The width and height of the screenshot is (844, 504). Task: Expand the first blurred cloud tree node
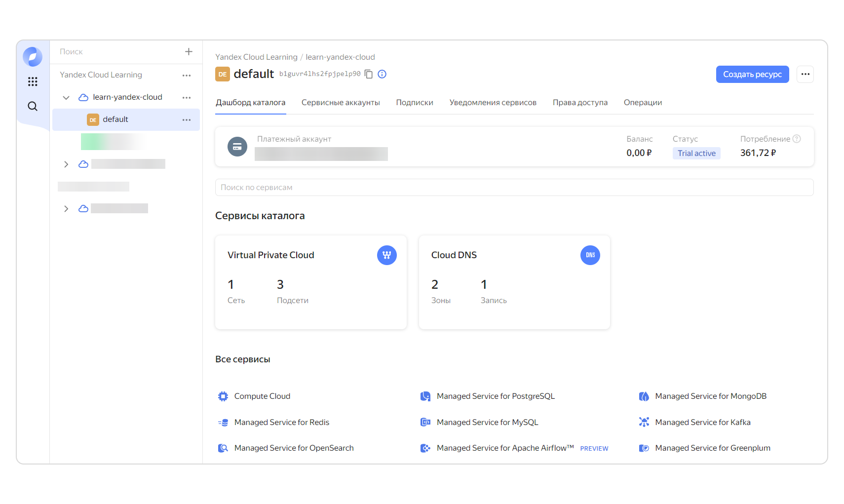[x=66, y=164]
